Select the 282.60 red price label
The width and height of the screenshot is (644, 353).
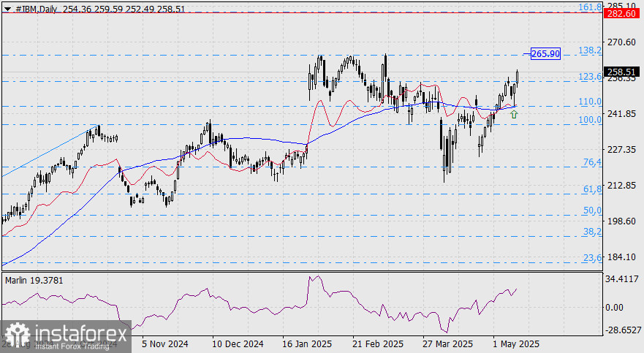pyautogui.click(x=621, y=14)
